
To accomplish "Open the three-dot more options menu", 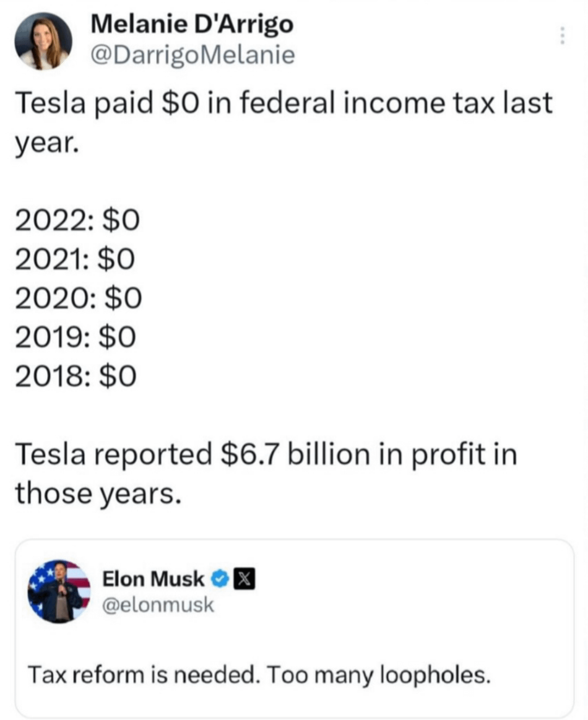I will pyautogui.click(x=562, y=36).
